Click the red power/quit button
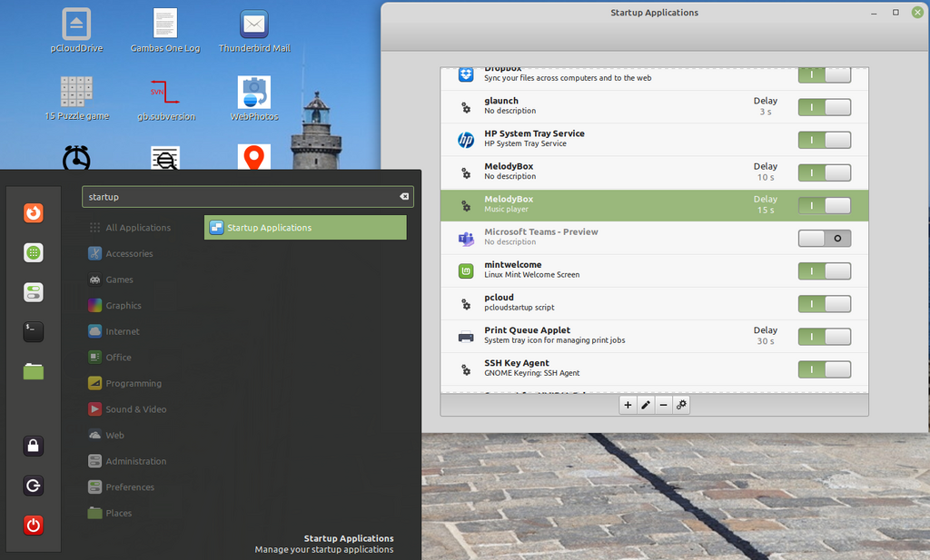This screenshot has height=560, width=930. (34, 525)
